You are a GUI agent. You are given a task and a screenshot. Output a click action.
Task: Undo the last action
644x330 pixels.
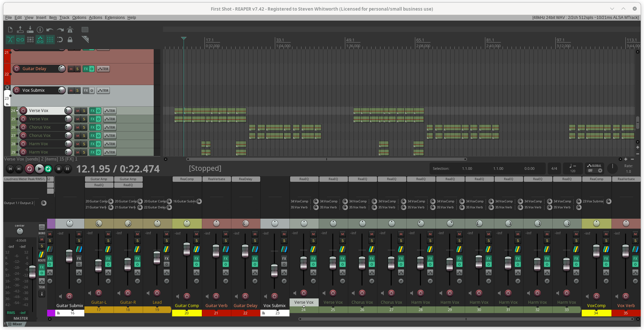coord(50,30)
